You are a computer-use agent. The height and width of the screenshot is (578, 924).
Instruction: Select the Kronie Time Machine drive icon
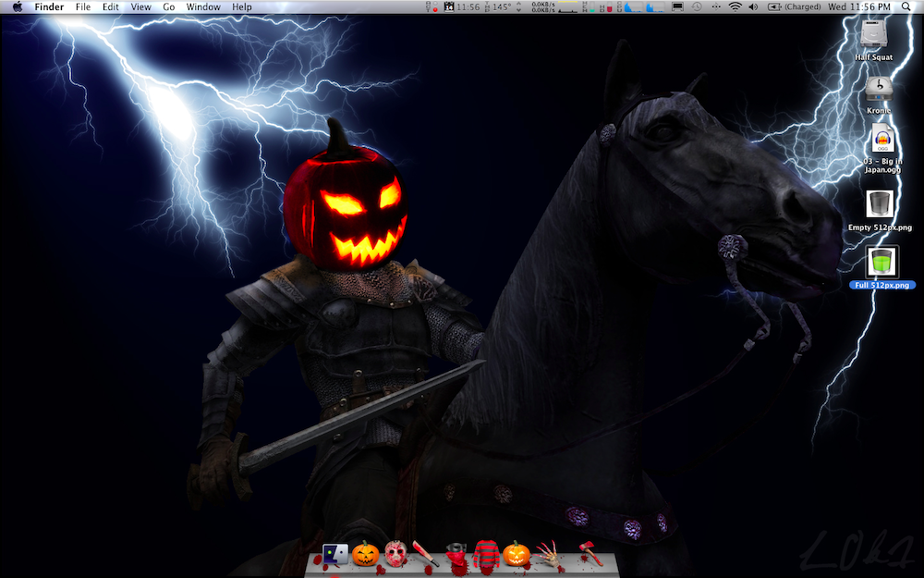[x=879, y=89]
